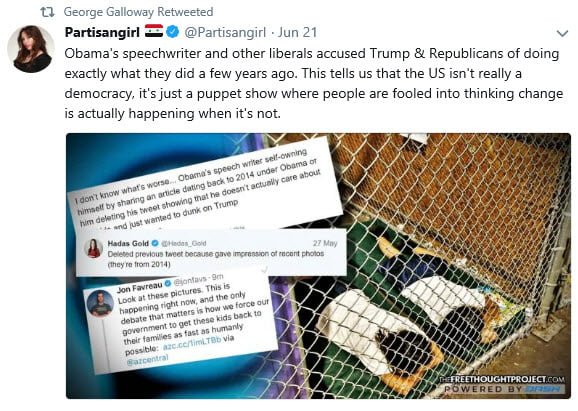Screen dimensions: 578x411
Task: Expand the tweet options chevron
Action: (x=562, y=34)
